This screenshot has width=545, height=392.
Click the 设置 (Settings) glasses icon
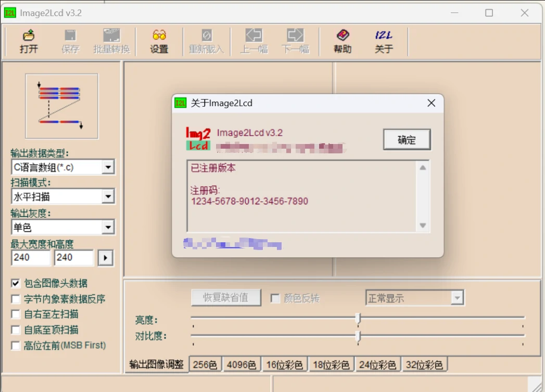[x=159, y=36]
